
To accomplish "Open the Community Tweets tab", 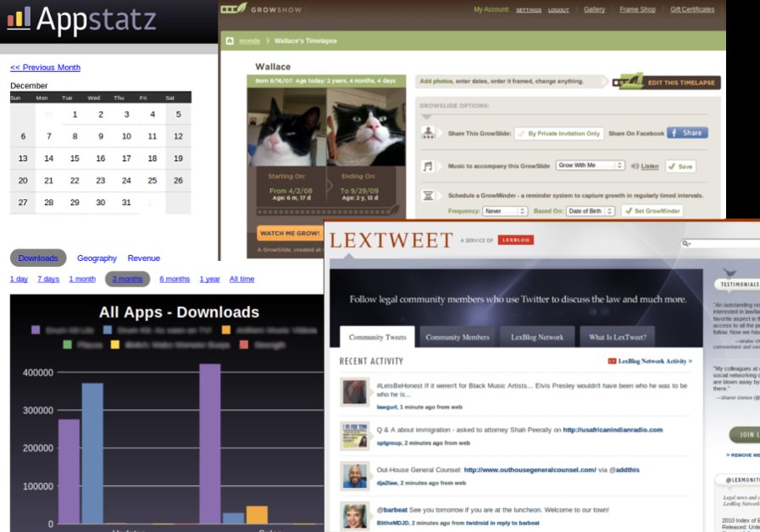I will pyautogui.click(x=377, y=337).
